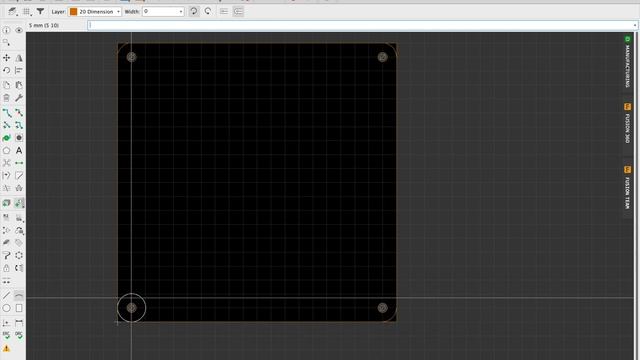This screenshot has height=360, width=640.
Task: Click the top-right mounting hole on board
Action: pyautogui.click(x=382, y=57)
